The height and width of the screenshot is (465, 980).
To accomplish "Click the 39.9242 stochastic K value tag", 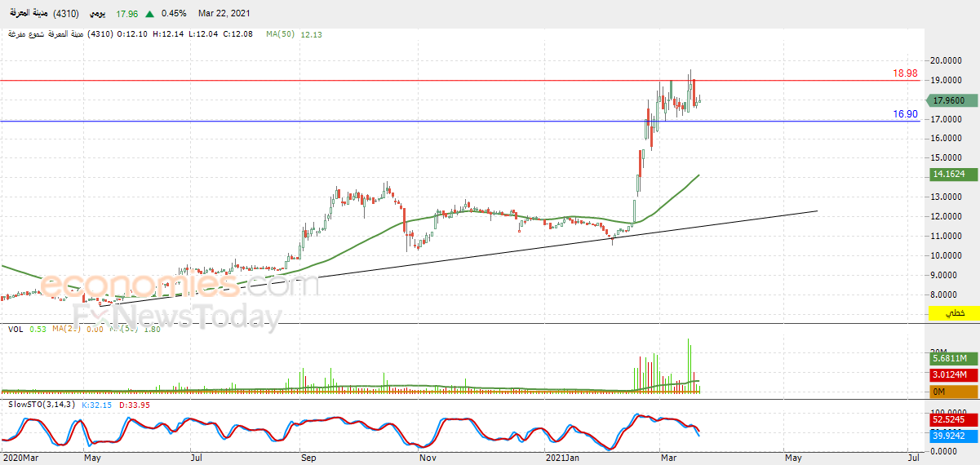I will coord(949,459).
